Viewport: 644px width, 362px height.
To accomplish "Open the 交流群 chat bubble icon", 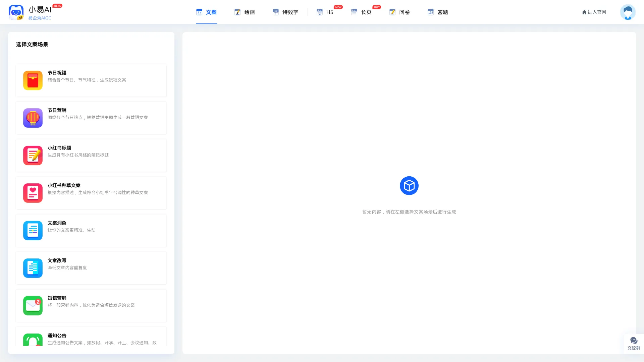I will (634, 341).
